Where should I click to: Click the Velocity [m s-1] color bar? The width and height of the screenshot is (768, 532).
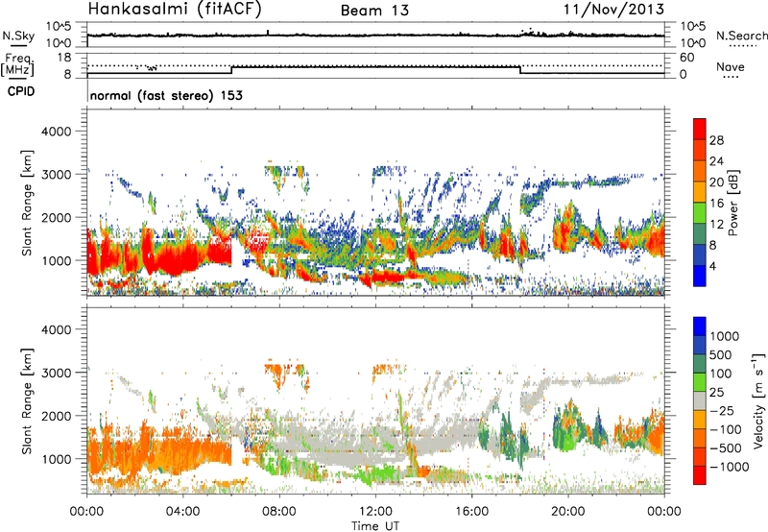(700, 400)
